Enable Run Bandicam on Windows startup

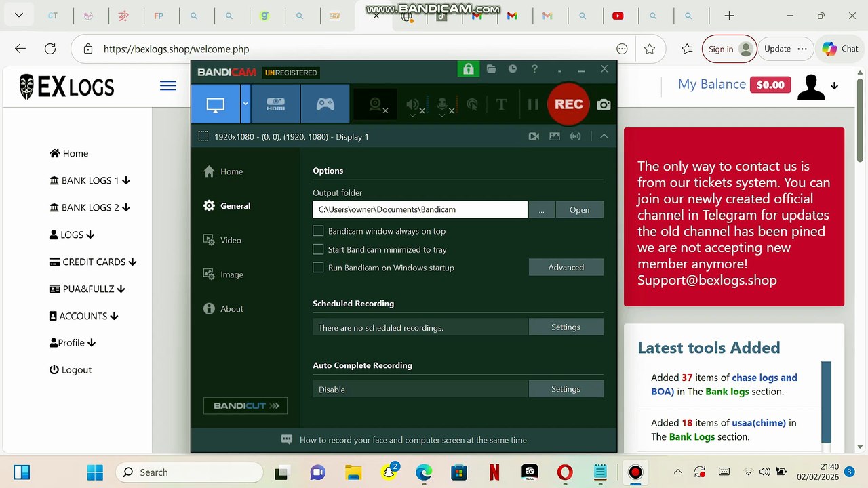pos(318,268)
